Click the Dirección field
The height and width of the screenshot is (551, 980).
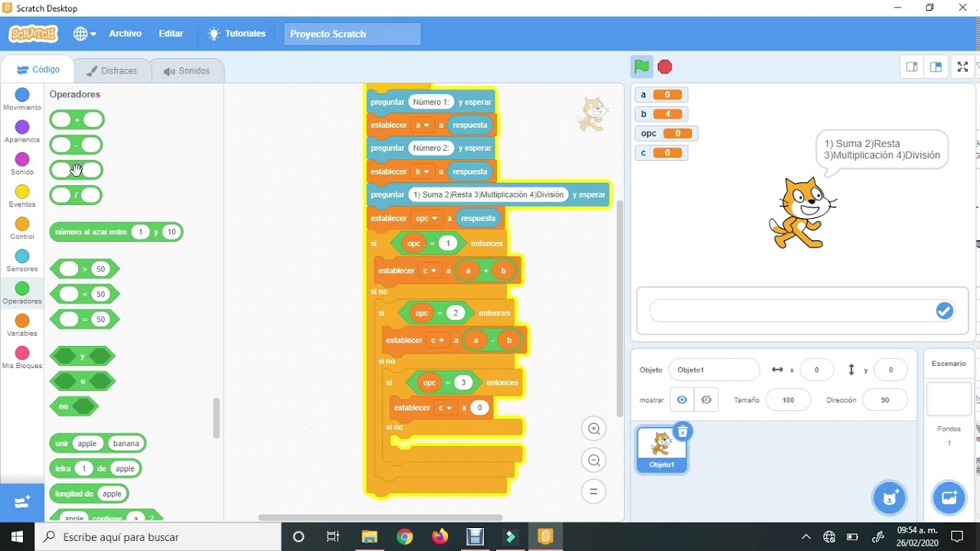coord(885,400)
